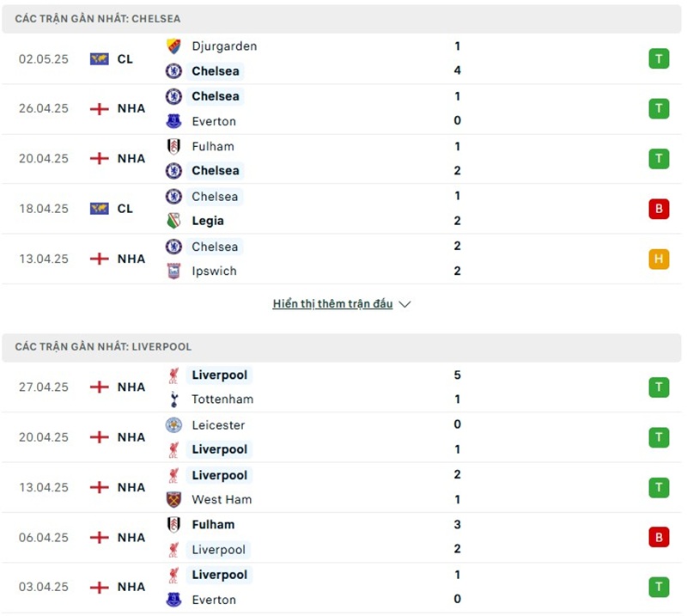
Task: Click the Leicester club crest icon
Action: click(x=173, y=425)
